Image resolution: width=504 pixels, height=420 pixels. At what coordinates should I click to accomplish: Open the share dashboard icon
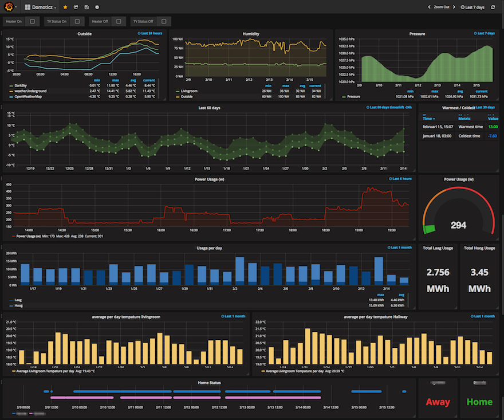click(76, 7)
